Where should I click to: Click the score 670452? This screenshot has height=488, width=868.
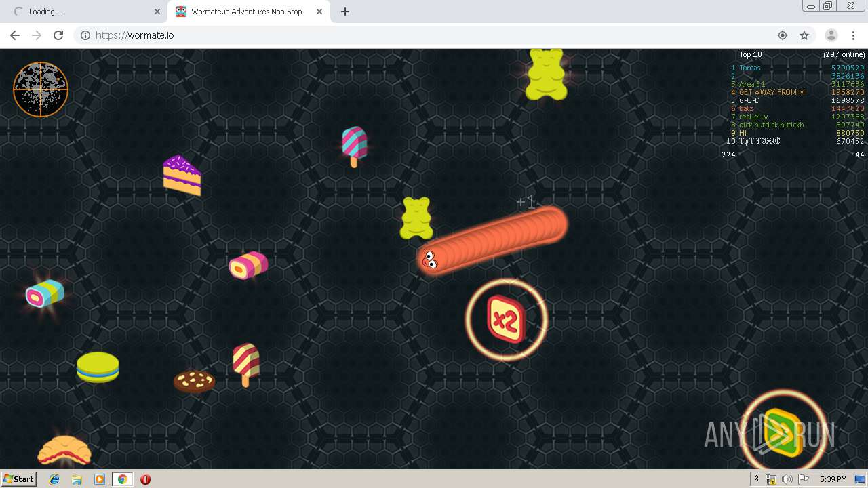click(850, 141)
